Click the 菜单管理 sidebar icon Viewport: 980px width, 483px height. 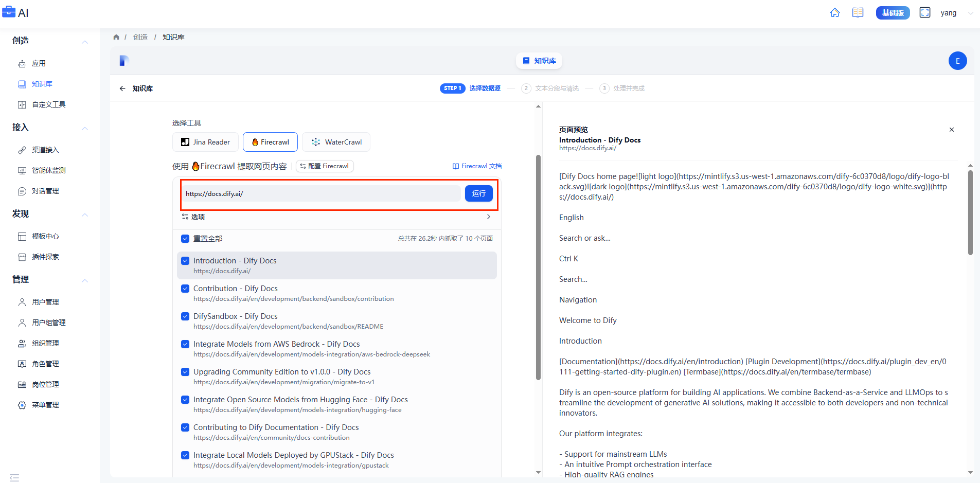pyautogui.click(x=22, y=405)
